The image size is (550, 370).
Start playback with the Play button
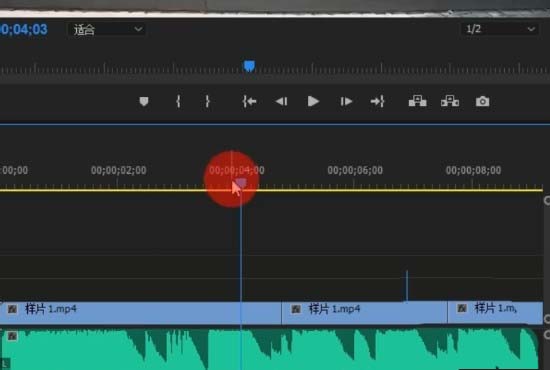[x=313, y=101]
